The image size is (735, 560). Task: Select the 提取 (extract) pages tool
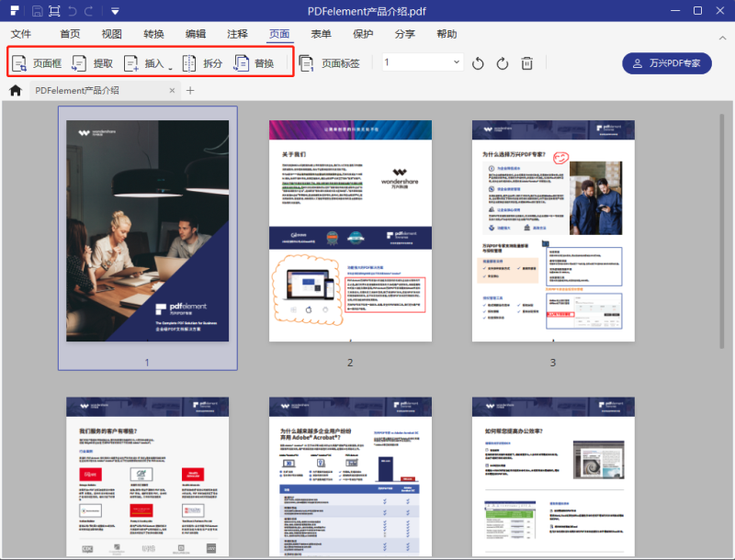(93, 63)
